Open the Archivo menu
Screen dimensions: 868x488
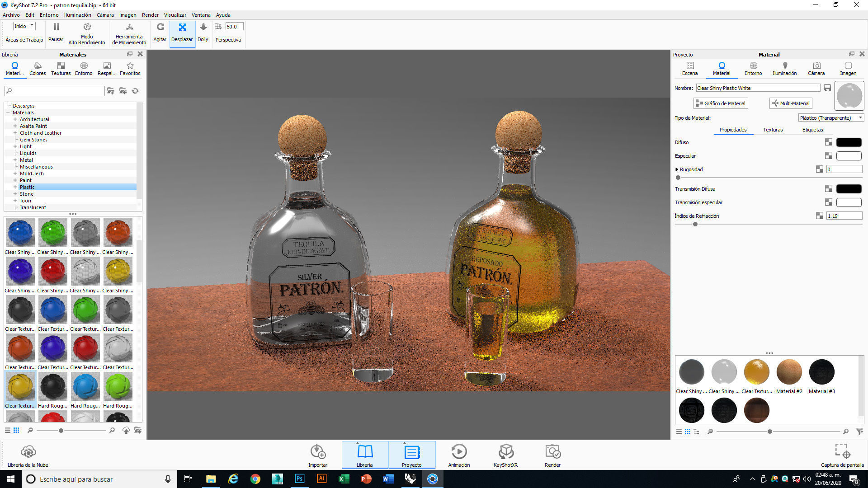(x=11, y=15)
